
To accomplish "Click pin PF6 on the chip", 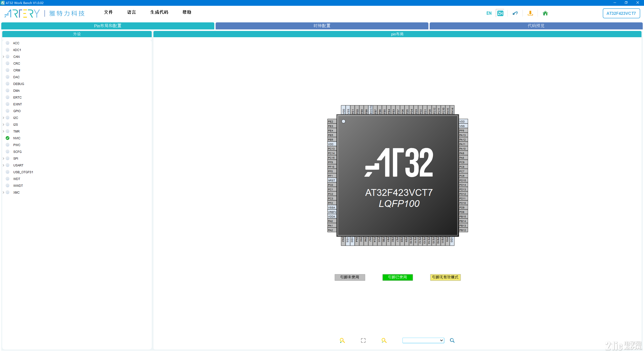I will click(463, 130).
